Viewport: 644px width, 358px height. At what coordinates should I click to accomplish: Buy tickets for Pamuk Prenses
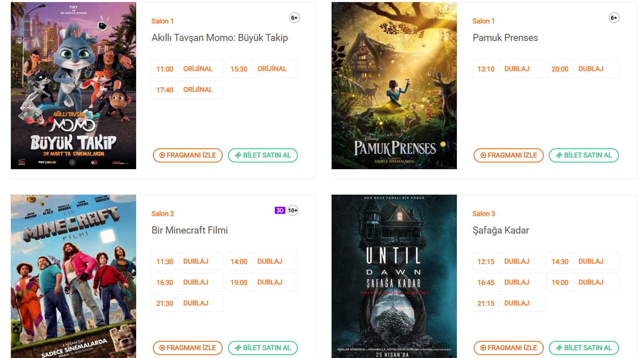(583, 155)
